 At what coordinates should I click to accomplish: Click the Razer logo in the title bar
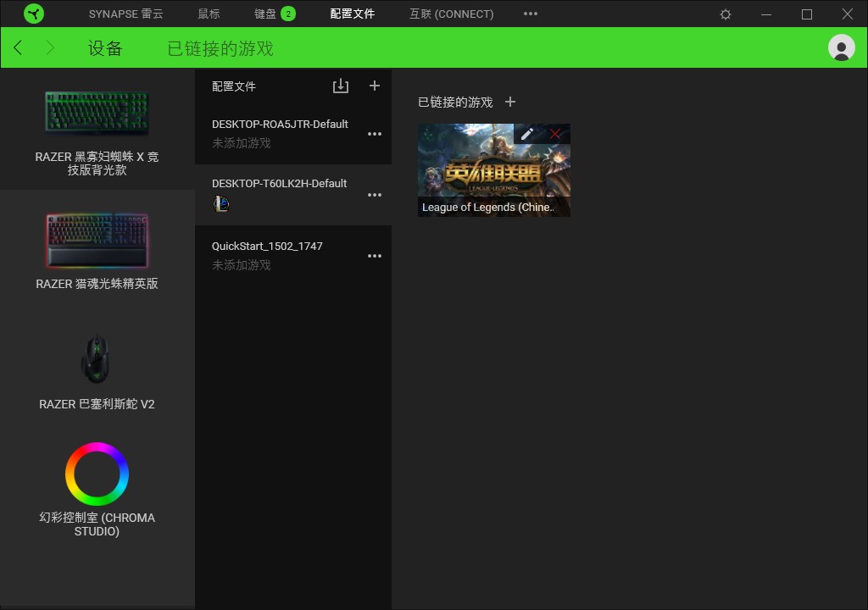point(34,14)
